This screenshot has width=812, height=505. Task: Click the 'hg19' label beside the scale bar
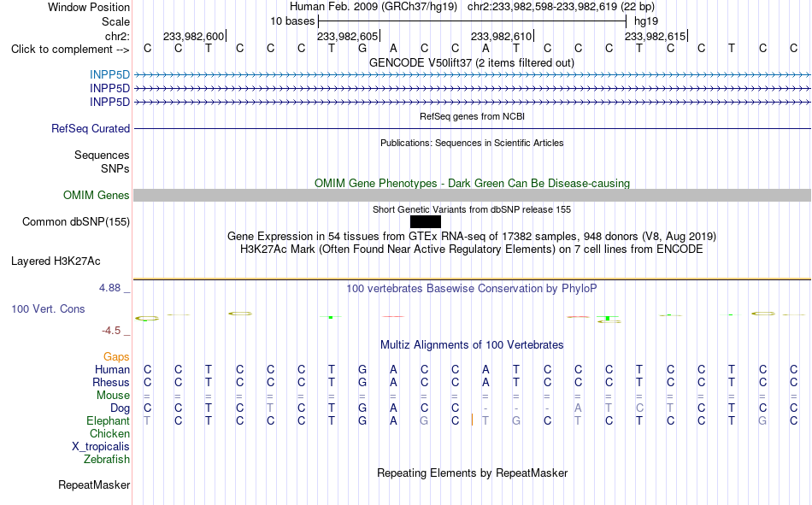646,21
